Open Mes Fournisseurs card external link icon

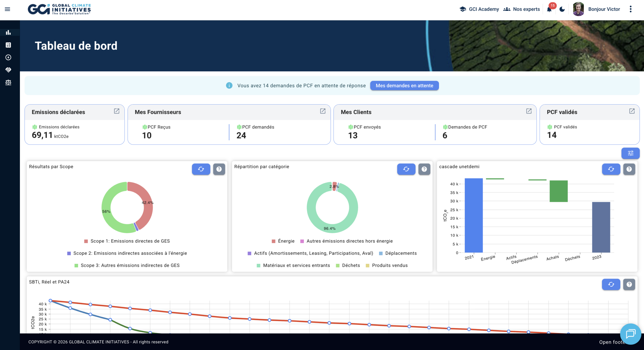[323, 111]
